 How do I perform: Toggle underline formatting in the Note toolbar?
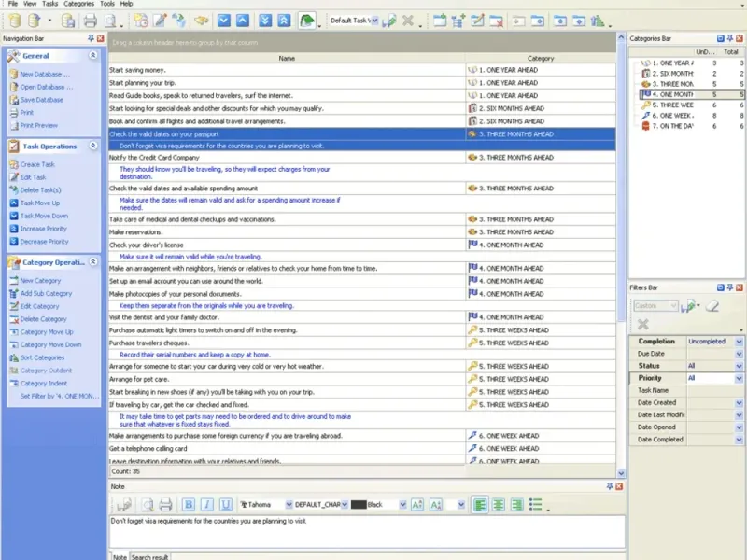point(226,504)
